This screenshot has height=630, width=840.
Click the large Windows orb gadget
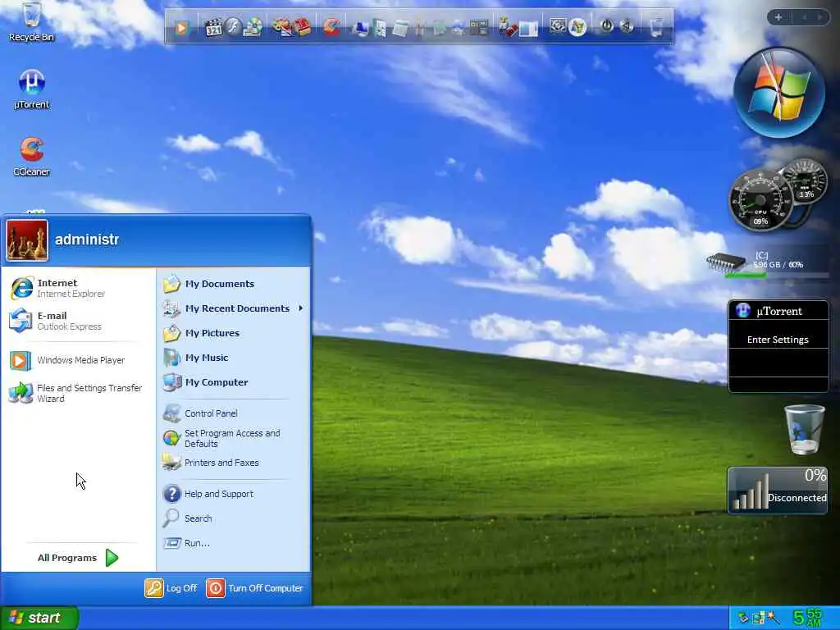[779, 93]
